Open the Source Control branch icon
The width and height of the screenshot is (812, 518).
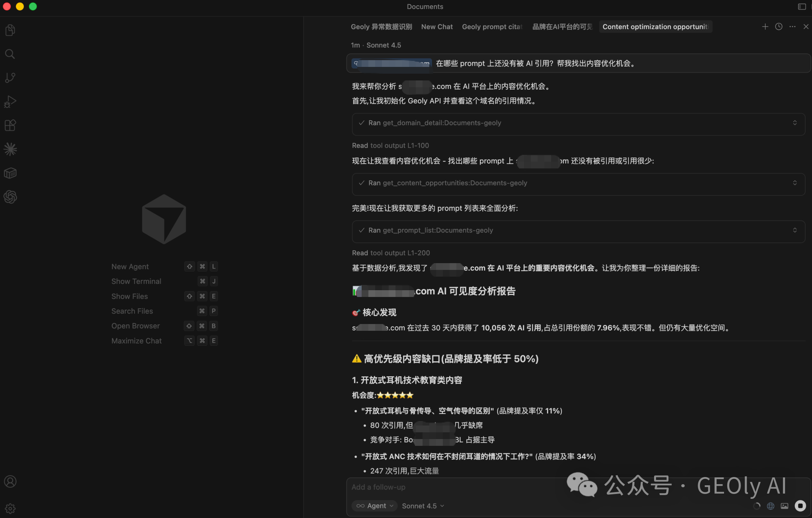click(x=10, y=78)
